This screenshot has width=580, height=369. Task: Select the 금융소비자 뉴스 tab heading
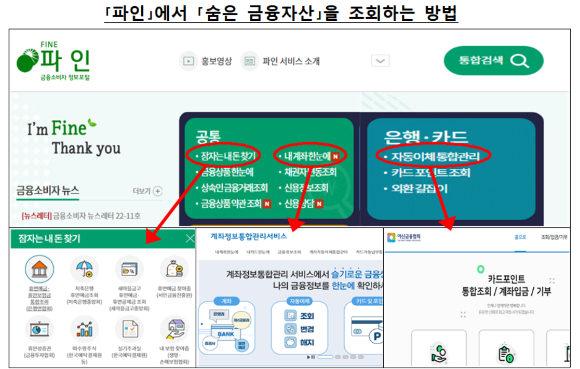click(x=48, y=190)
